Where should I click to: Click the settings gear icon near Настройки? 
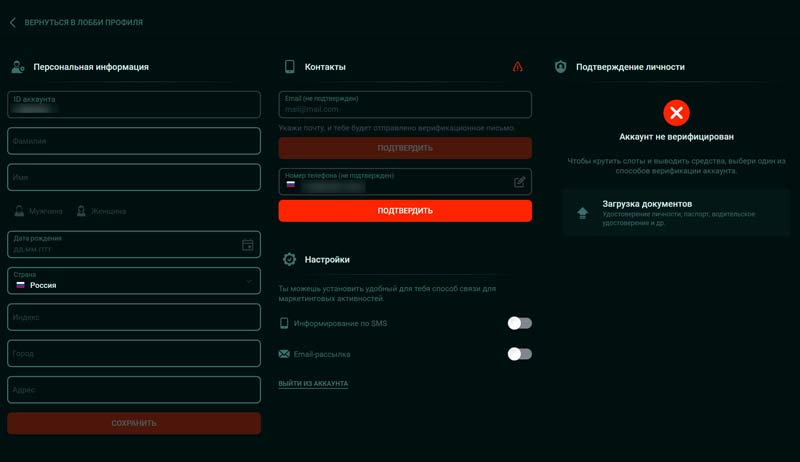point(290,259)
